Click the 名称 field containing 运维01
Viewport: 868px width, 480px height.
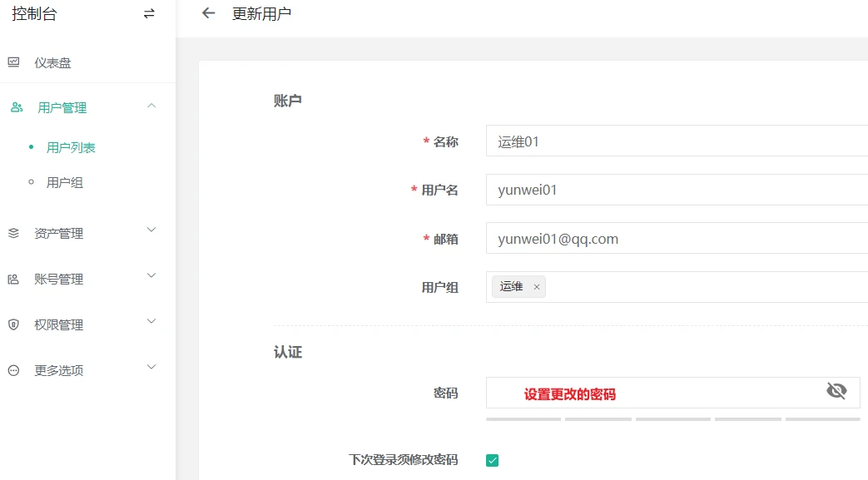[677, 141]
